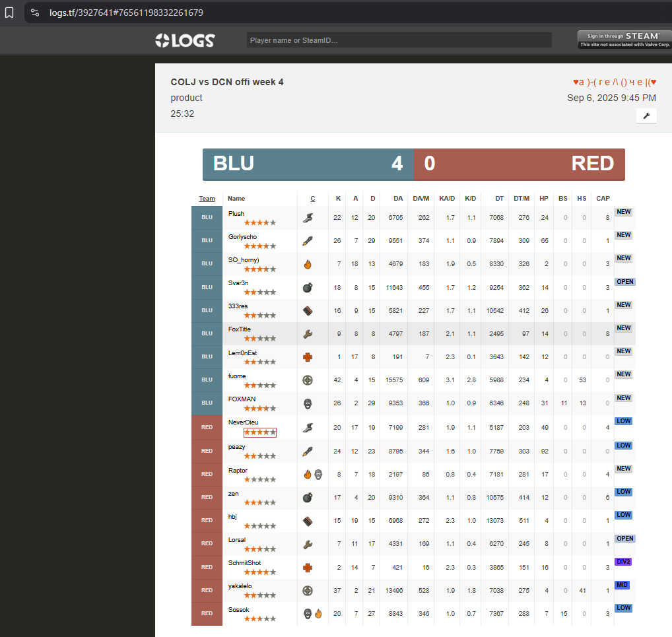Click the browser bookmark icon
Viewport: 672px width, 637px height.
point(9,13)
